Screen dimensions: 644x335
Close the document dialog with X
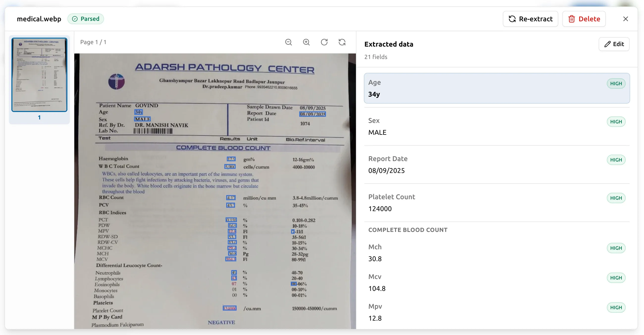click(x=625, y=19)
